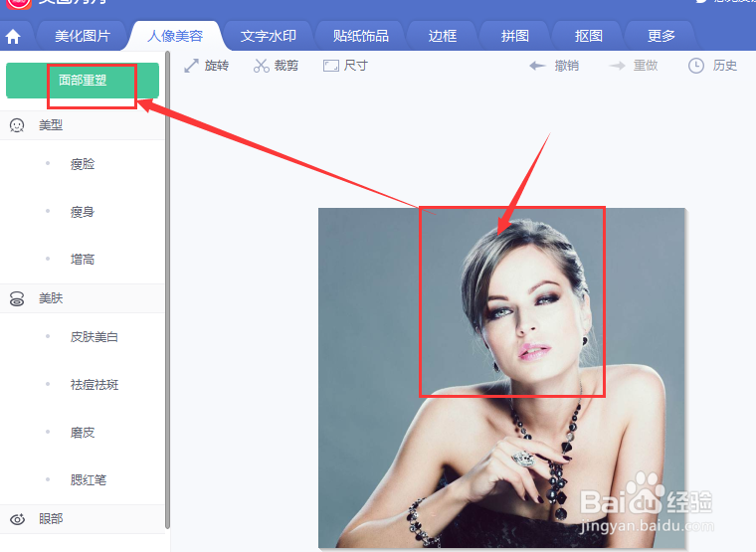This screenshot has height=552, width=756.
Task: Select the 腮红笔 option
Action: pyautogui.click(x=89, y=479)
